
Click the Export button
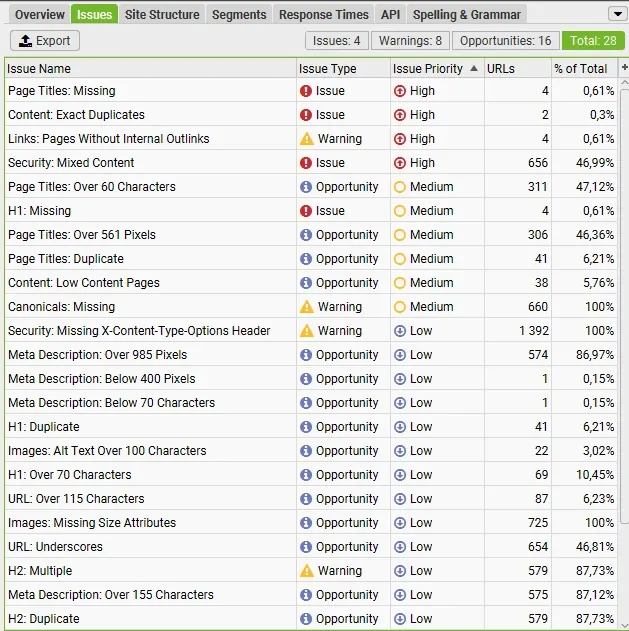[x=45, y=41]
